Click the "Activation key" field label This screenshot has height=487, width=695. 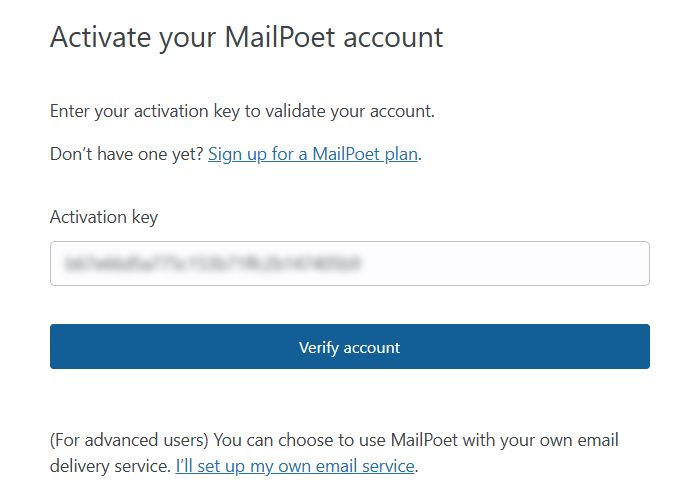pyautogui.click(x=104, y=217)
